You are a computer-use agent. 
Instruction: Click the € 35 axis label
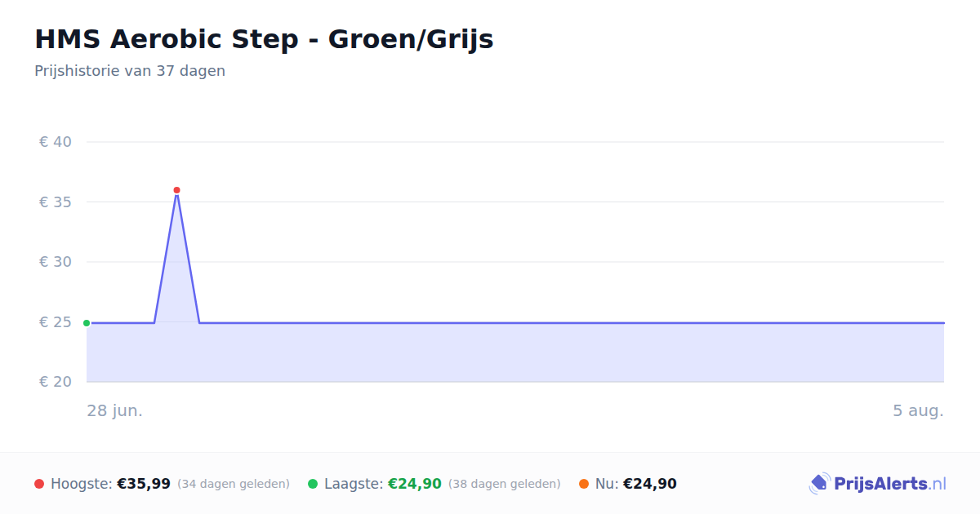[x=56, y=202]
